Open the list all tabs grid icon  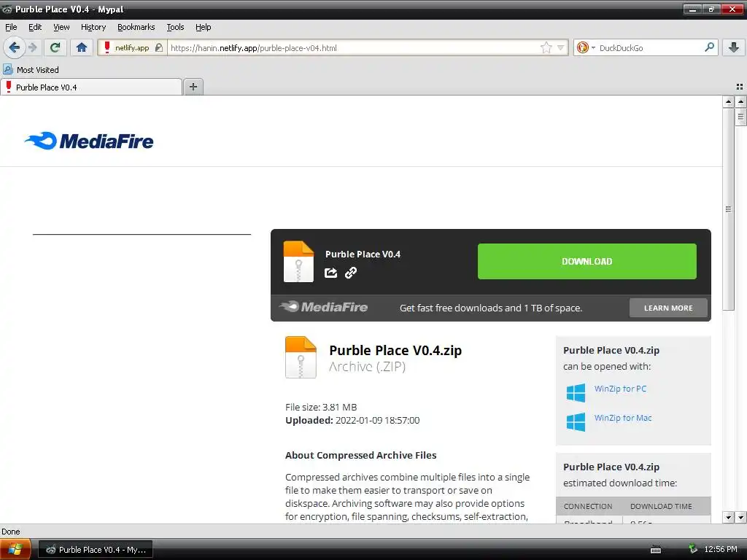(740, 87)
